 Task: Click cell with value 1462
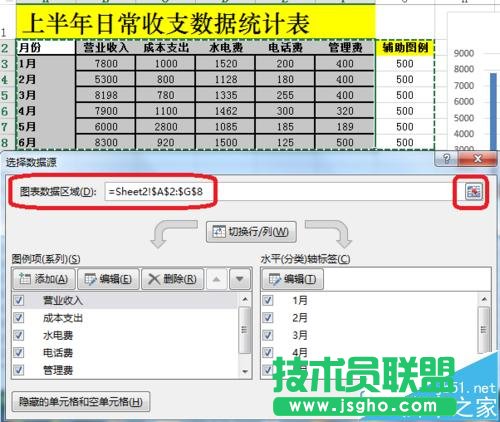[x=226, y=111]
